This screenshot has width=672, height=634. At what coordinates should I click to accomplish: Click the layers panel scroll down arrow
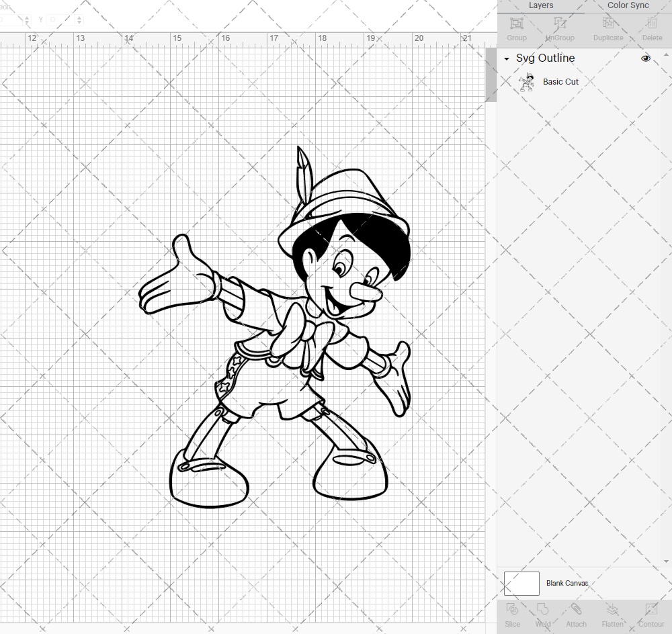666,561
